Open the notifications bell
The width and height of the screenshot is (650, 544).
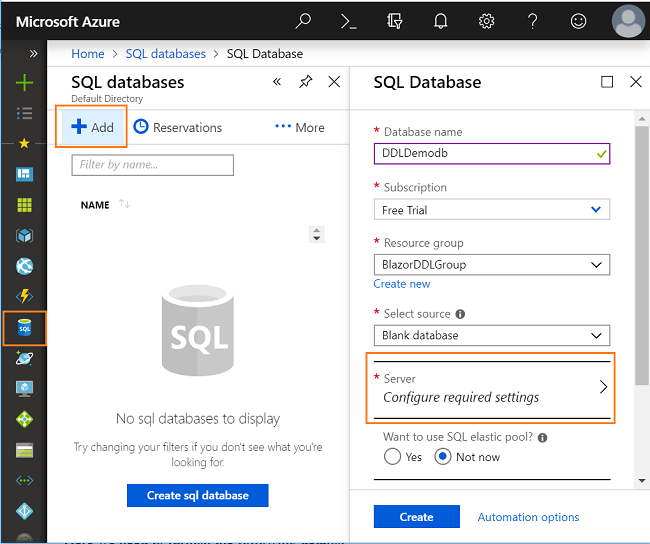[x=440, y=21]
